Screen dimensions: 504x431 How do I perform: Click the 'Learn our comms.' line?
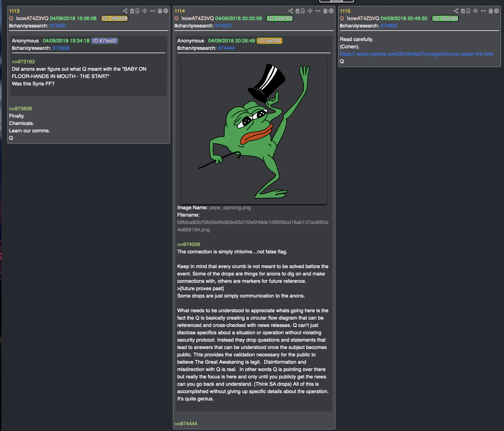tap(29, 131)
